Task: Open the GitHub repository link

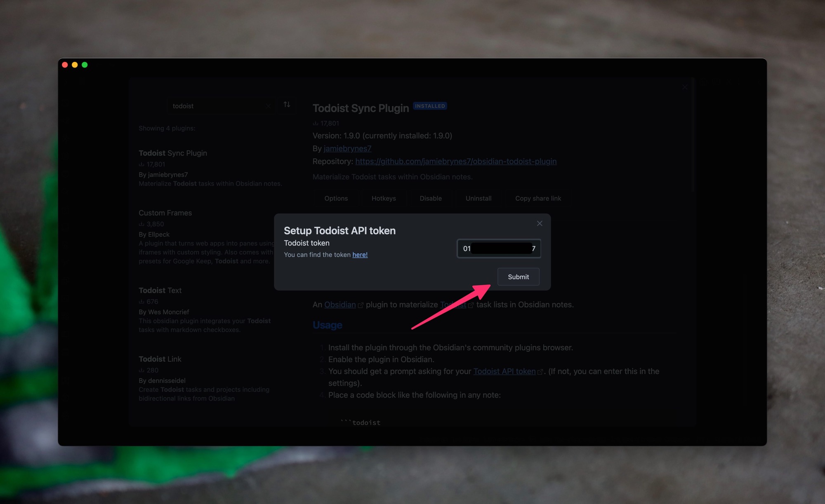Action: pyautogui.click(x=455, y=162)
